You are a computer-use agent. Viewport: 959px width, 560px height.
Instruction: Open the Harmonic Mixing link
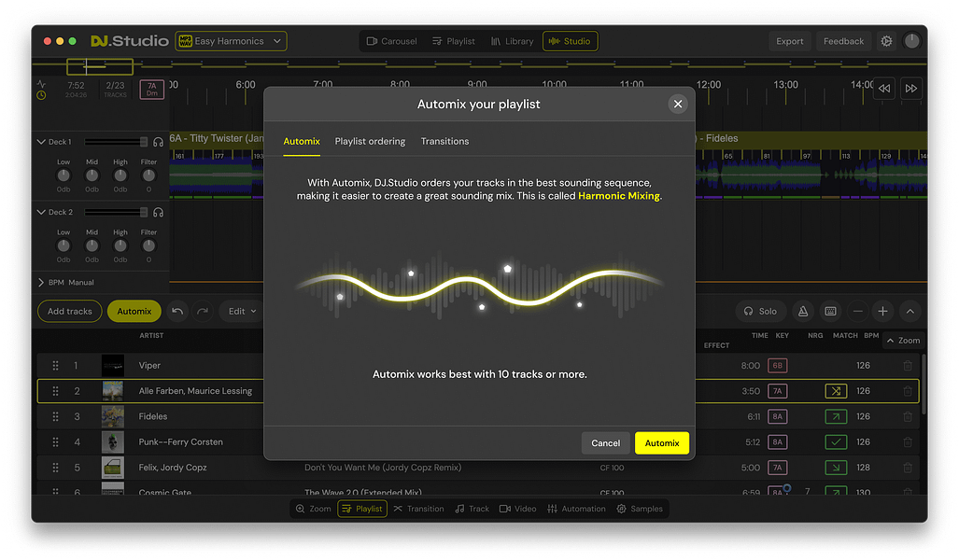[x=619, y=196]
